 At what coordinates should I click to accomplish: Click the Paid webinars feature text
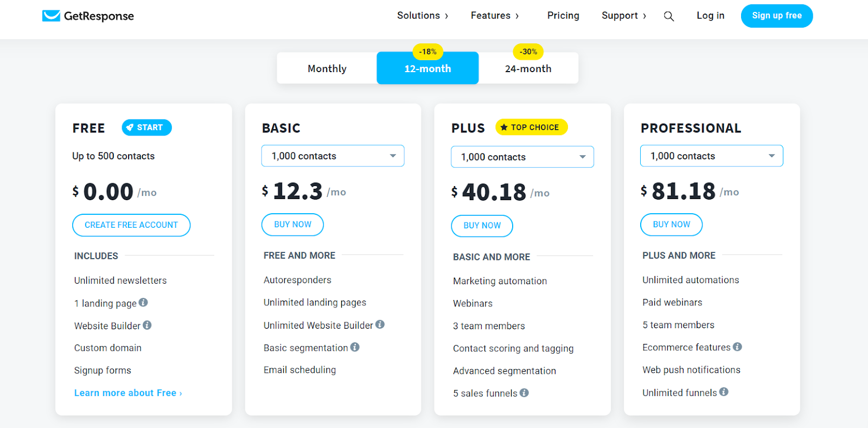672,302
